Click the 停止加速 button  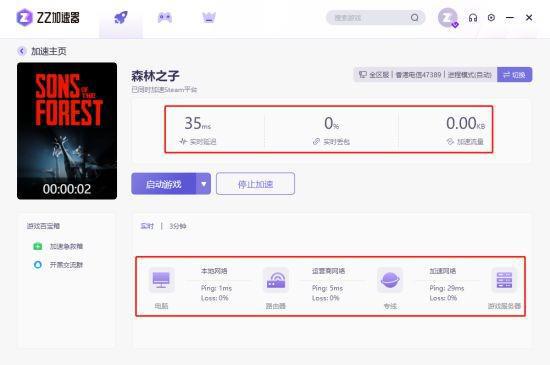pos(255,184)
